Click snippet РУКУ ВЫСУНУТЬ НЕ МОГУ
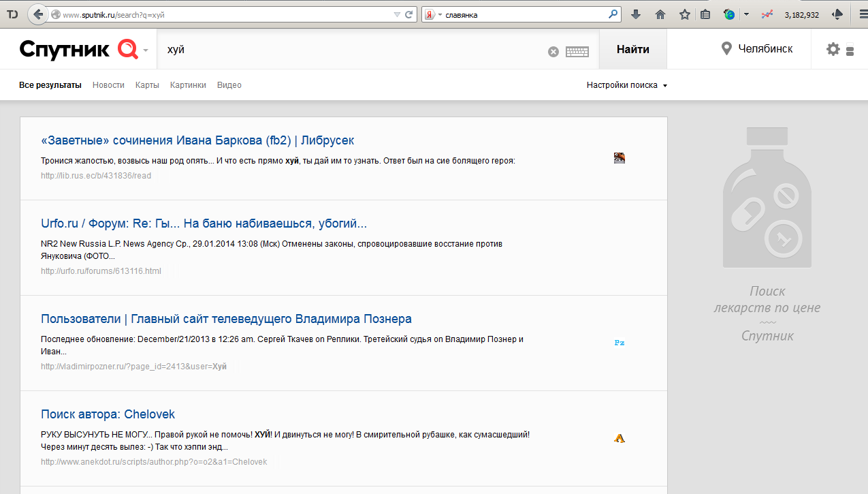Screen dimensions: 868x494 (x=285, y=441)
